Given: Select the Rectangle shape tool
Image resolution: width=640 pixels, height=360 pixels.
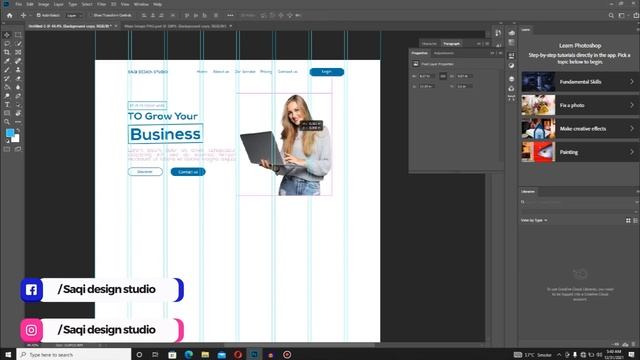Looking at the screenshot, I should (7, 113).
